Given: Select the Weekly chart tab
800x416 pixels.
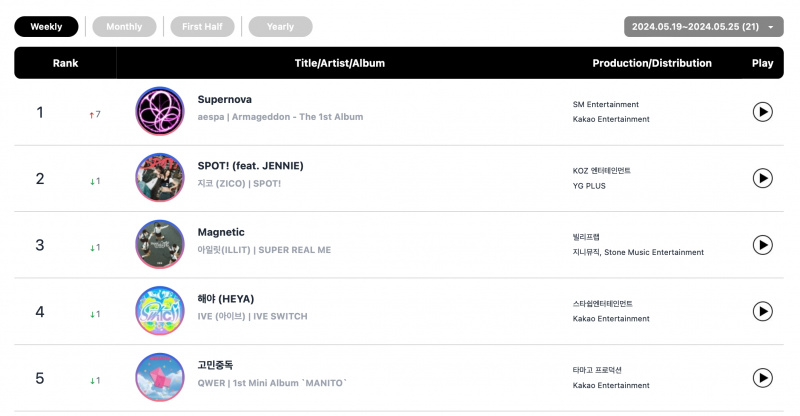Looking at the screenshot, I should (x=46, y=27).
